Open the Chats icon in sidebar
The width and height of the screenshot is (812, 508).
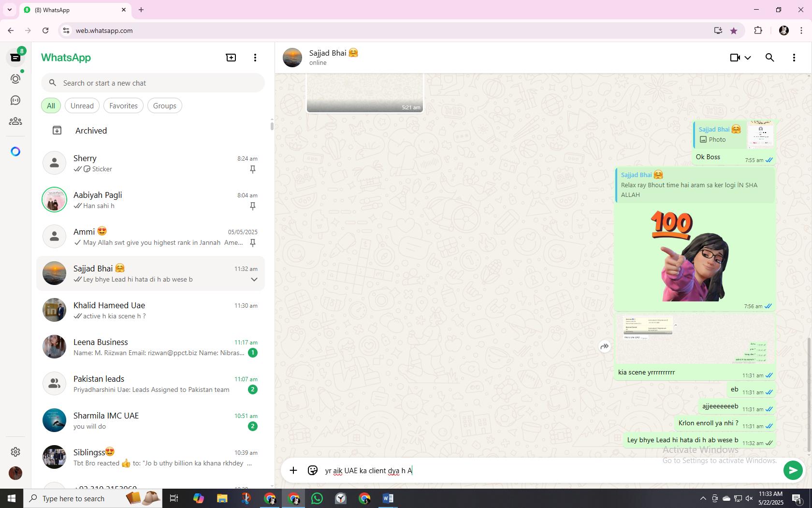point(15,58)
